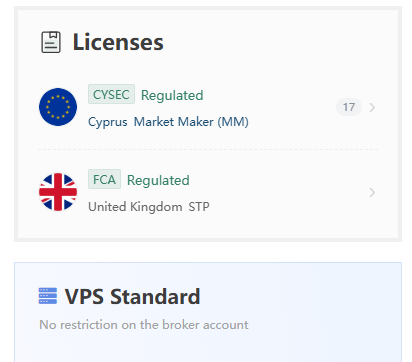
Task: Expand the CYSEC license row chevron
Action: tap(372, 107)
